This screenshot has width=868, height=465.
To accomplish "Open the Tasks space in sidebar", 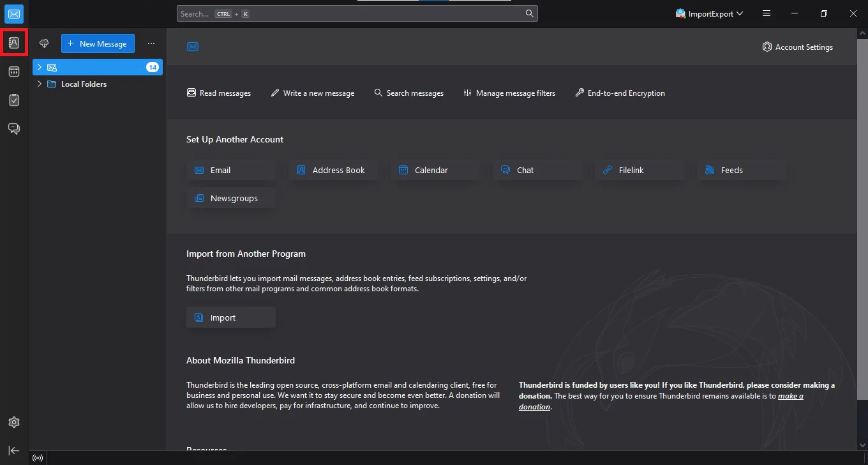I will [14, 100].
